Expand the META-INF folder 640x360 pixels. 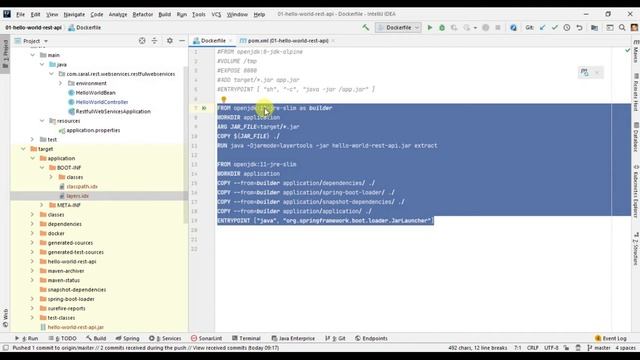[x=42, y=205]
